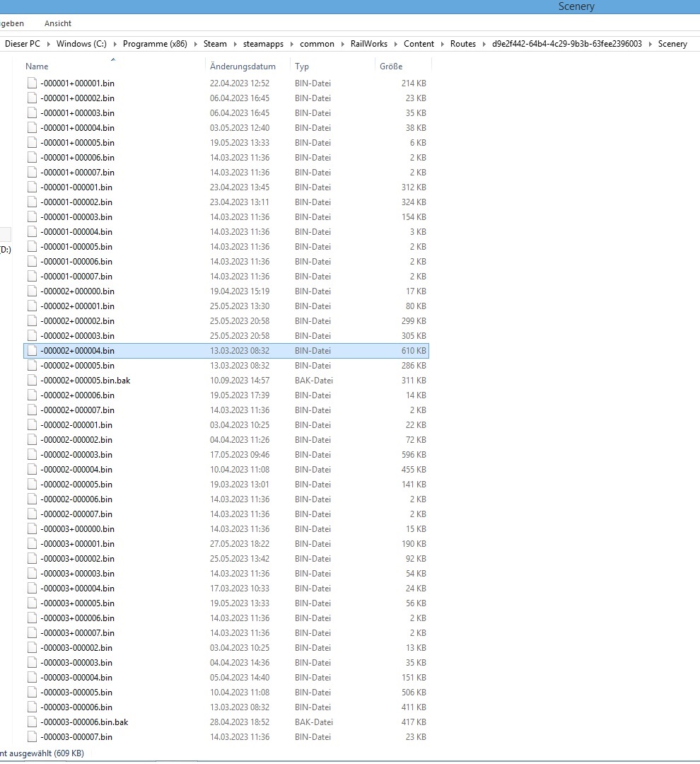Click file icon of -000002+000005.bin.bak
Screen dimensions: 700x764
[32, 380]
